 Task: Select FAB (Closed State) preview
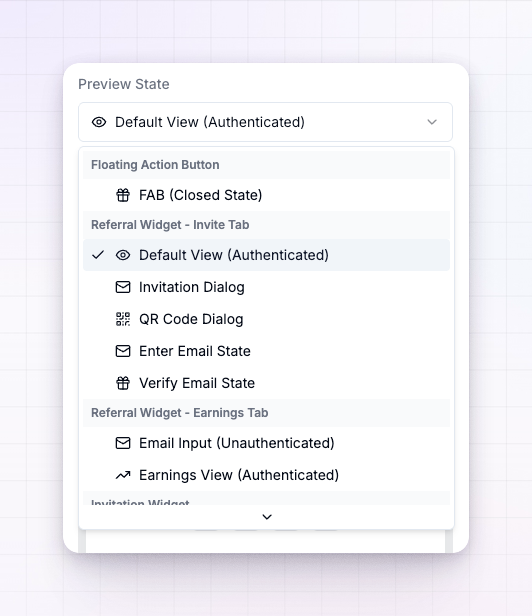(266, 195)
